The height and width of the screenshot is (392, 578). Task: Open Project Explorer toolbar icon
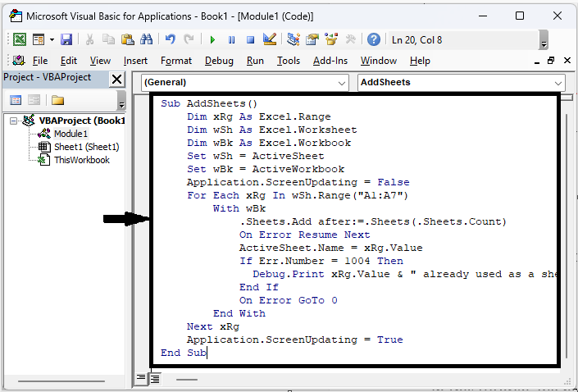(x=294, y=39)
